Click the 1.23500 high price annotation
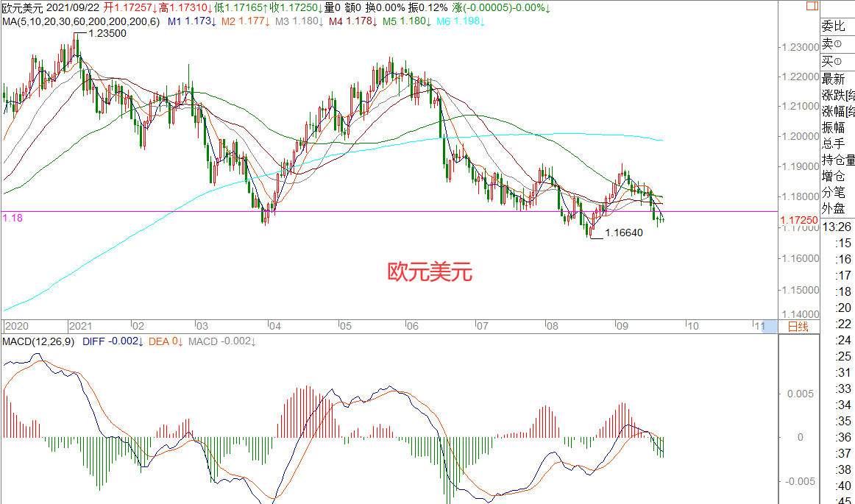Viewport: 855px width, 504px height. (107, 33)
